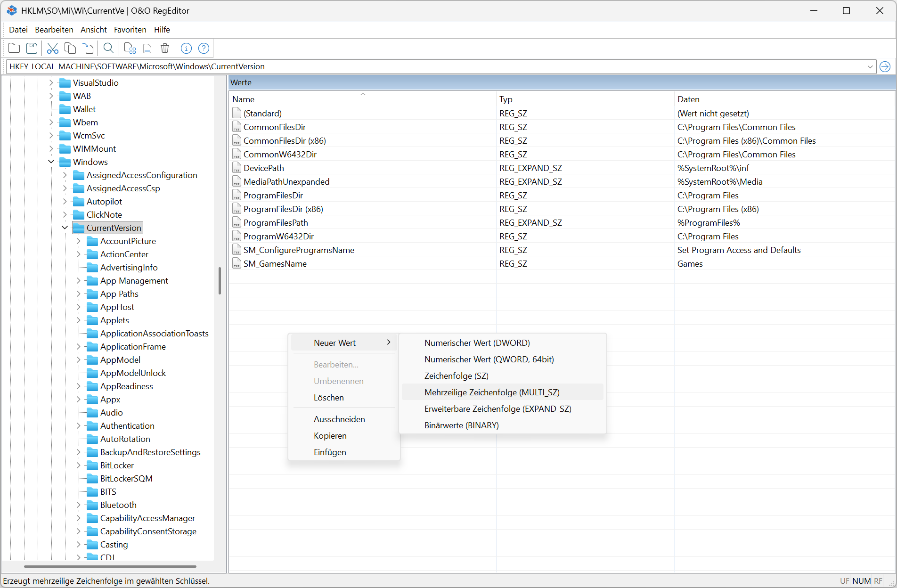Screen dimensions: 897x588
Task: Click the Neuer Wert context menu entry
Action: [344, 343]
